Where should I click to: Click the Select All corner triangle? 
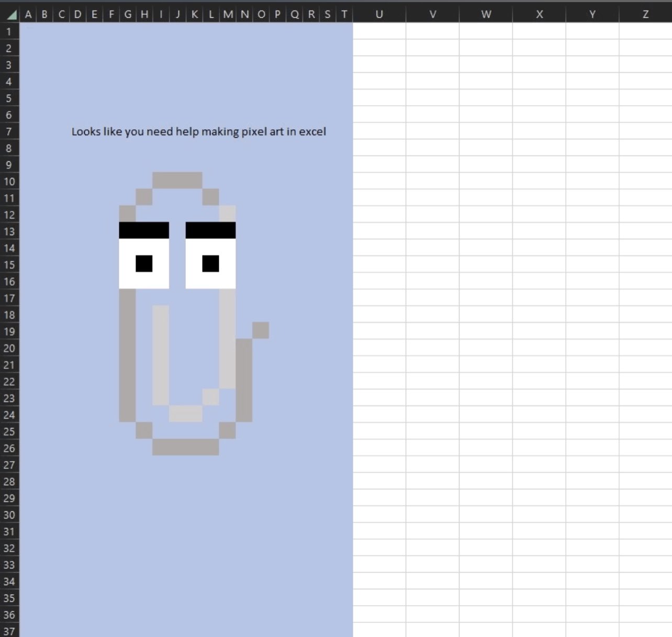10,14
